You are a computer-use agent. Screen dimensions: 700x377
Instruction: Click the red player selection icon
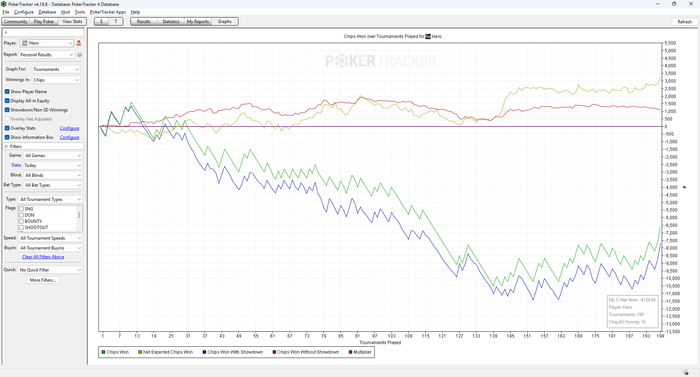(79, 43)
